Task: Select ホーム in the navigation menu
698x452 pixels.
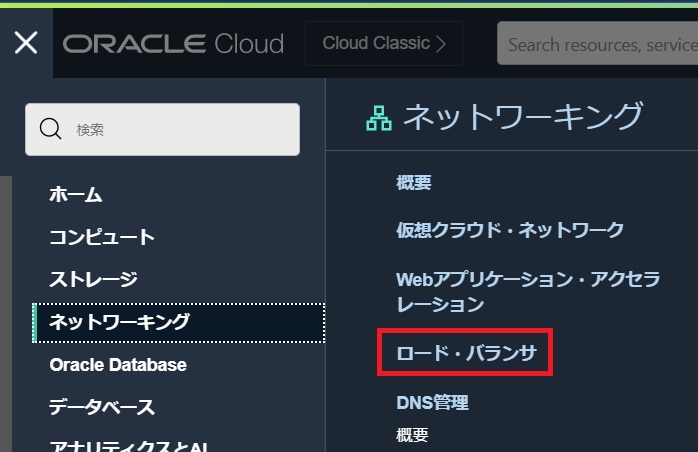Action: point(76,195)
